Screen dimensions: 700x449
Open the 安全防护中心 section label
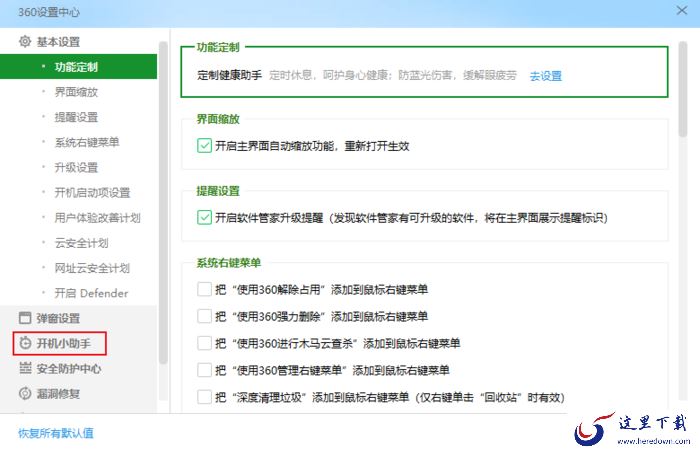coord(69,368)
